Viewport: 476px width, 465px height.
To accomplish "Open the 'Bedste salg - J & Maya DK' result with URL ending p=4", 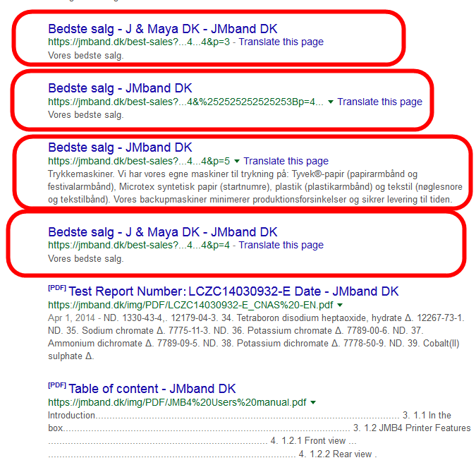I will tap(162, 232).
